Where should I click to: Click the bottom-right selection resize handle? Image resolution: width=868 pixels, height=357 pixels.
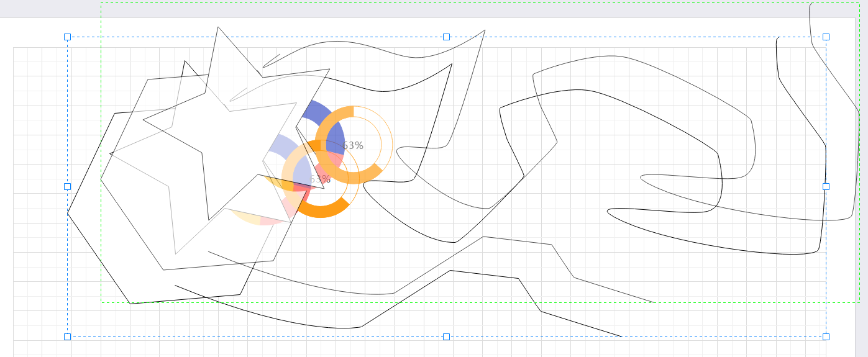pos(826,337)
